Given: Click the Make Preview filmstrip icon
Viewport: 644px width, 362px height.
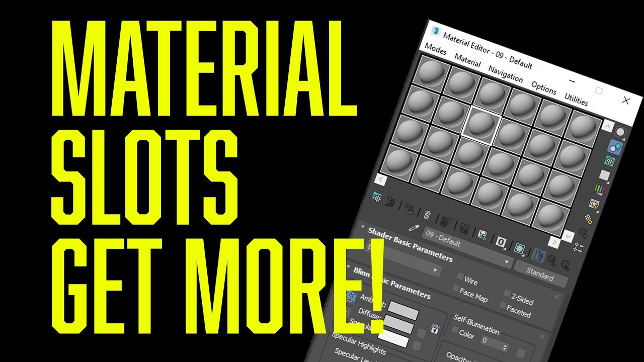Looking at the screenshot, I should pos(594,203).
